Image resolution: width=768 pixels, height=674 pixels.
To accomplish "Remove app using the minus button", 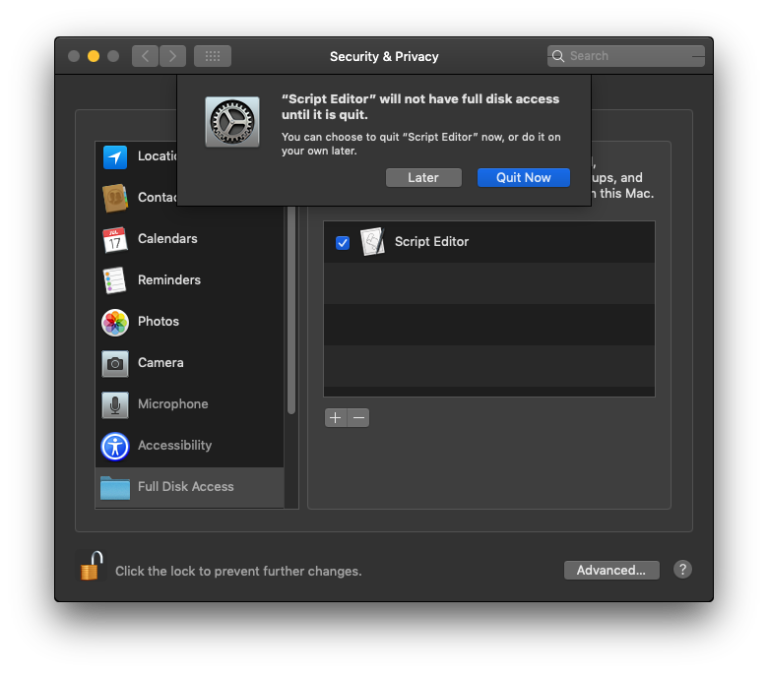I will click(x=358, y=418).
